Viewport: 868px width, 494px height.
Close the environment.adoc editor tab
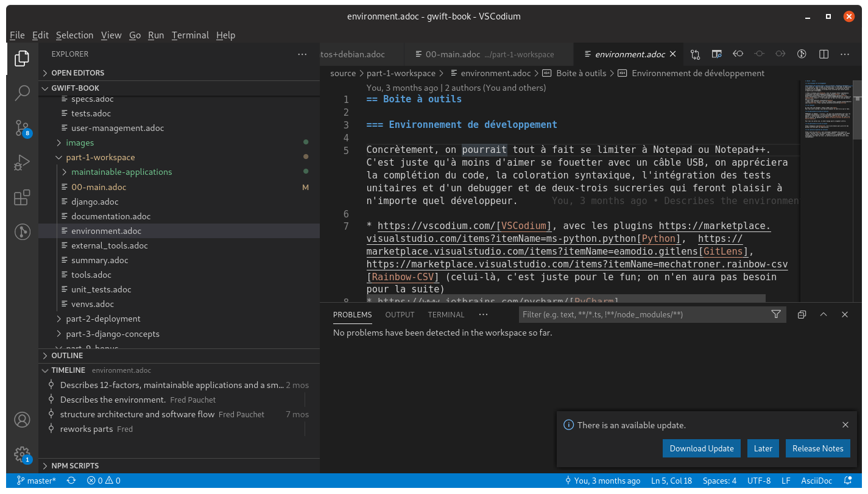pyautogui.click(x=673, y=54)
